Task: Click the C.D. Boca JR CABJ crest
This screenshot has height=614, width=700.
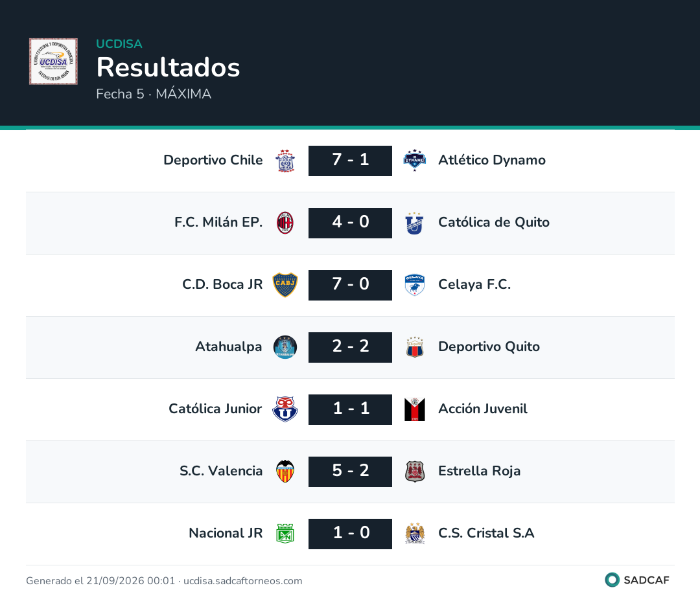Action: point(285,285)
